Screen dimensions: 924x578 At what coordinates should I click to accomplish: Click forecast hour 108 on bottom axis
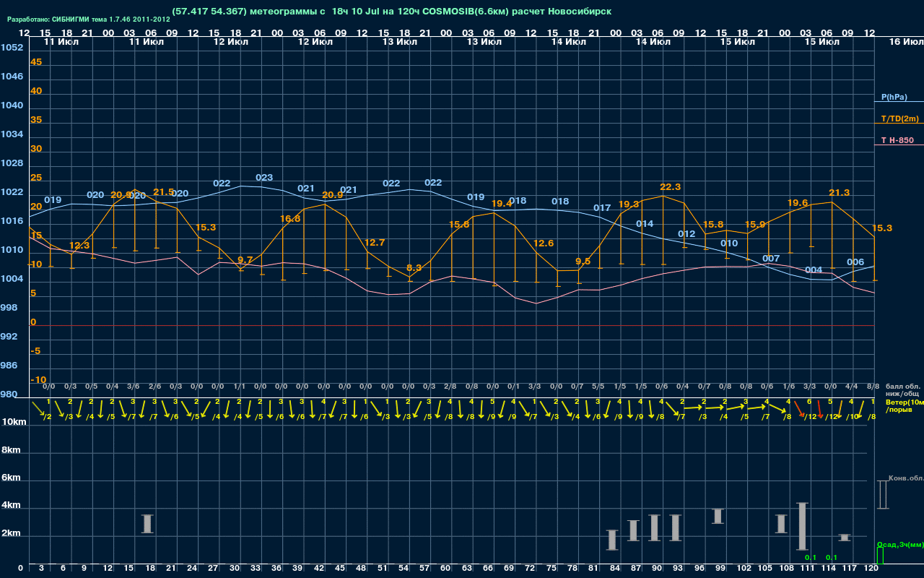coord(786,569)
